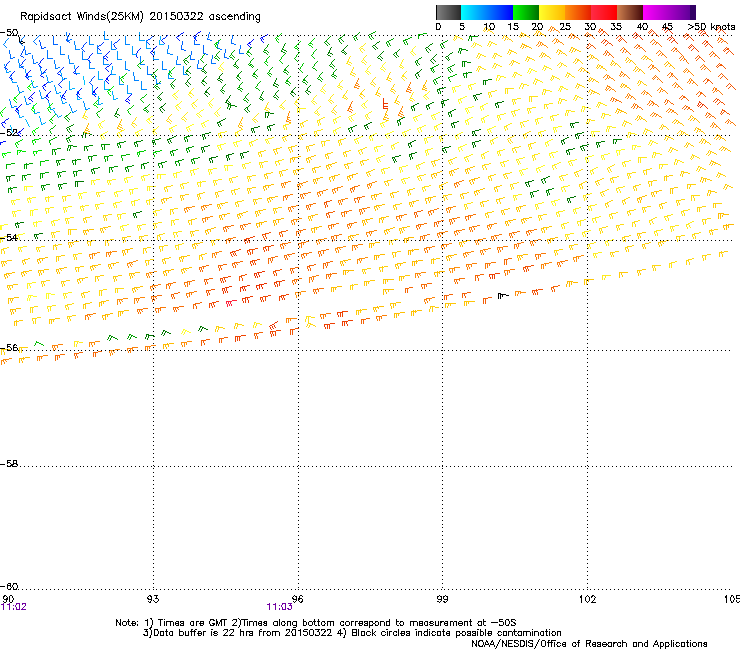Click the '35' legend scale label
The width and height of the screenshot is (740, 650).
coord(616,27)
